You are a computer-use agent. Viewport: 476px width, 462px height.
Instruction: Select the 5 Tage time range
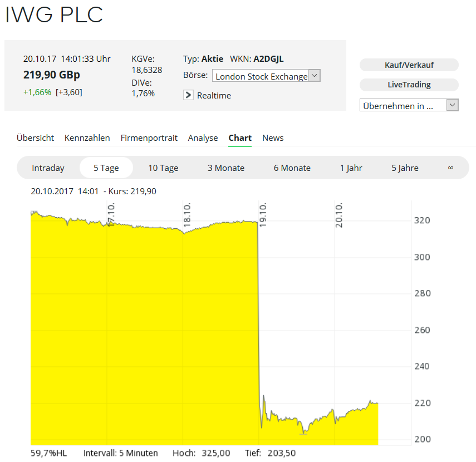106,168
